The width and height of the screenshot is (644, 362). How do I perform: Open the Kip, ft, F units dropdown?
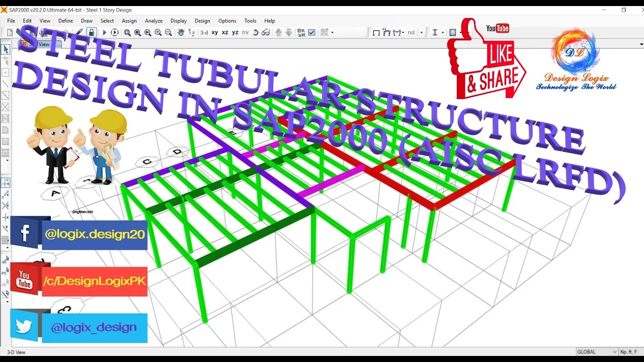[631, 352]
